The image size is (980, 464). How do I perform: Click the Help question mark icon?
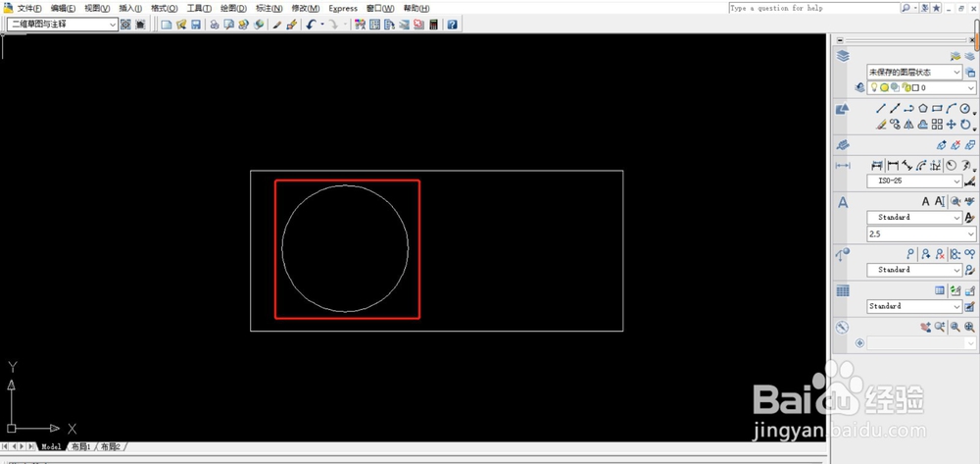[x=452, y=25]
